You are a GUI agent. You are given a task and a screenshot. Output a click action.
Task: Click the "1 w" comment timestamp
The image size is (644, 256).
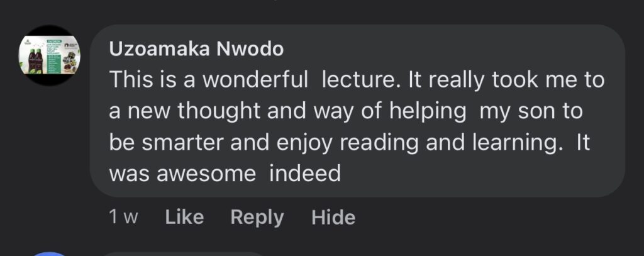(123, 218)
